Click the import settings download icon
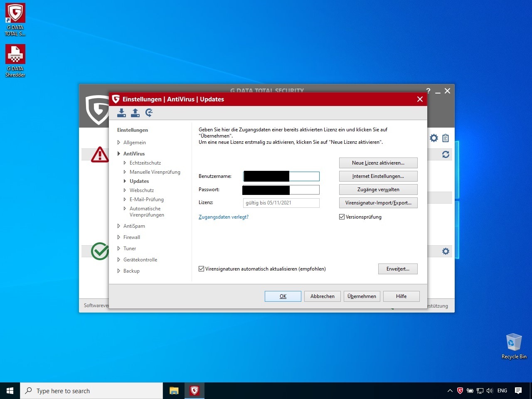Screen dimensions: 532x399 tap(121, 113)
